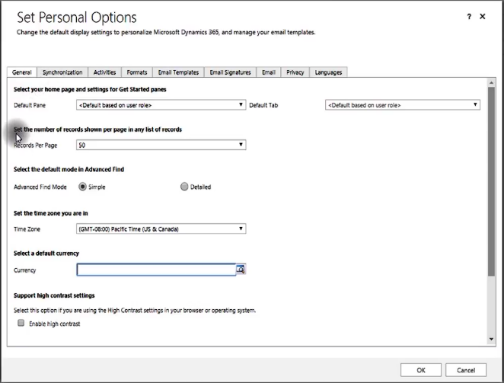504x383 pixels.
Task: Confirm with the OK button
Action: [421, 370]
